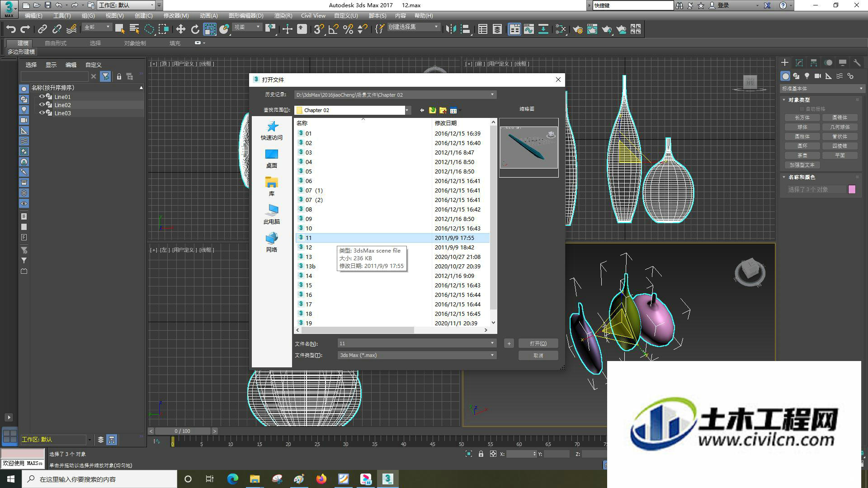The image size is (868, 488).
Task: Toggle visibility eye of Line01
Action: (42, 97)
